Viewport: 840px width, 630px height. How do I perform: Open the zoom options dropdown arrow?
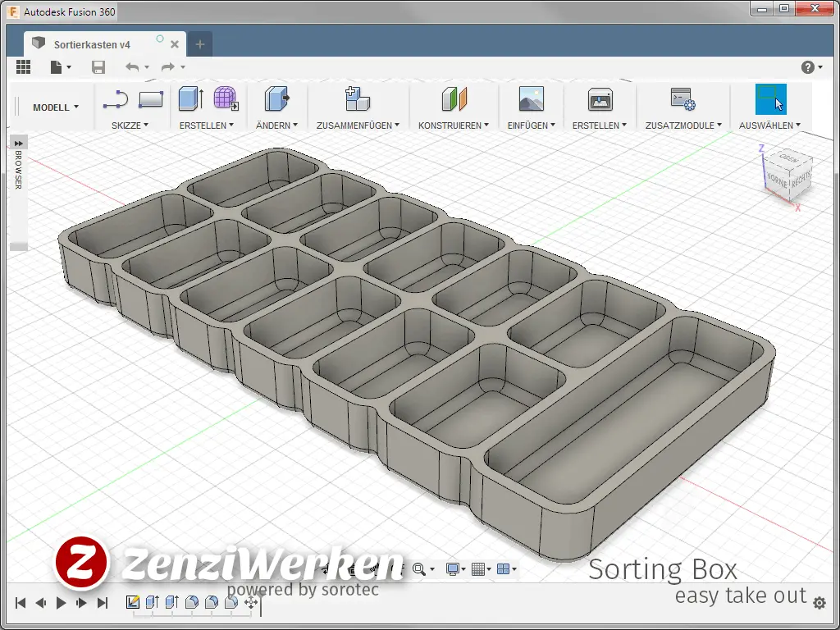coord(432,569)
